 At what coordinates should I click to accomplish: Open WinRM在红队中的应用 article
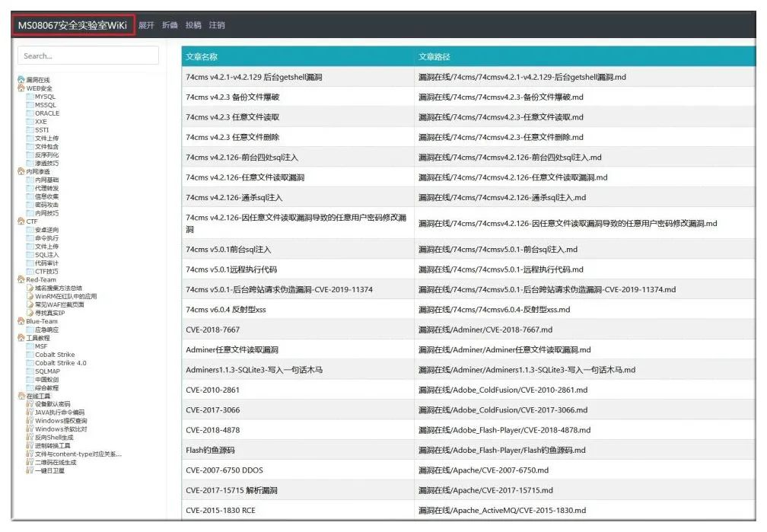pos(65,296)
